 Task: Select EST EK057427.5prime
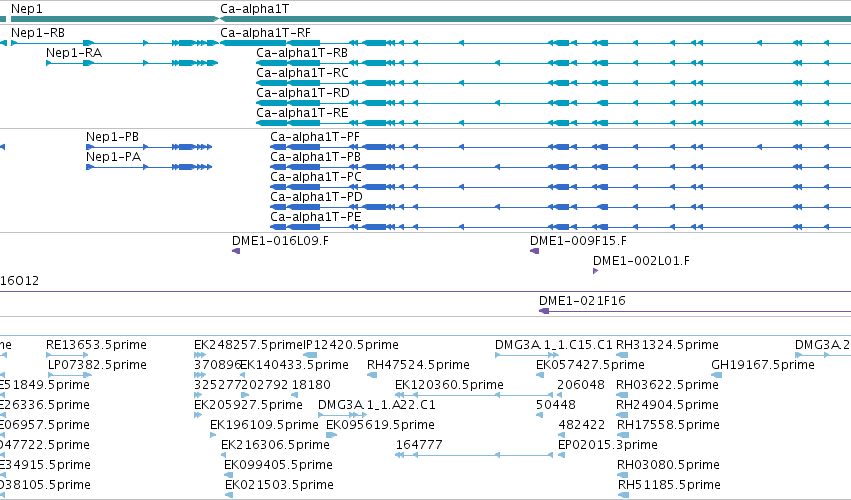point(590,365)
